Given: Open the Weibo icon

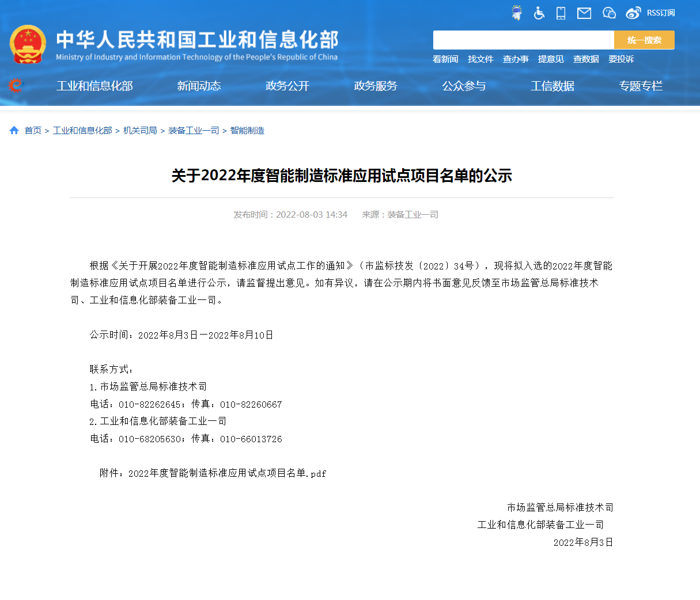Looking at the screenshot, I should coord(634,13).
